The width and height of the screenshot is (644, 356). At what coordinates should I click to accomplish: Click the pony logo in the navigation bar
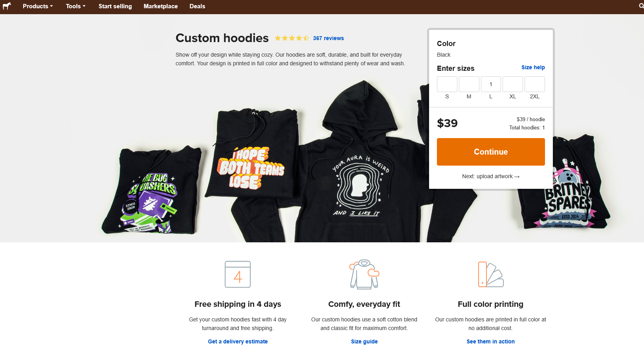point(7,6)
